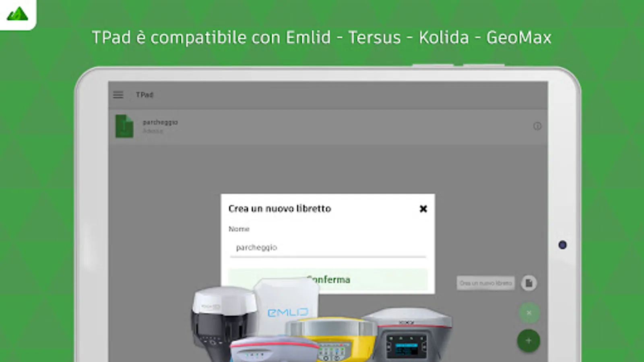Click the Crea un nuovo libretto label

point(486,283)
